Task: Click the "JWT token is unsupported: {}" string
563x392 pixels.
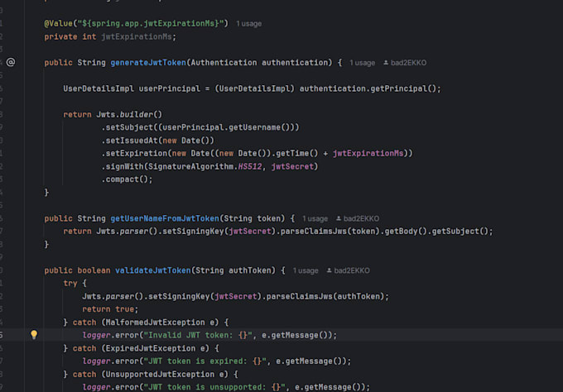Action: 214,387
